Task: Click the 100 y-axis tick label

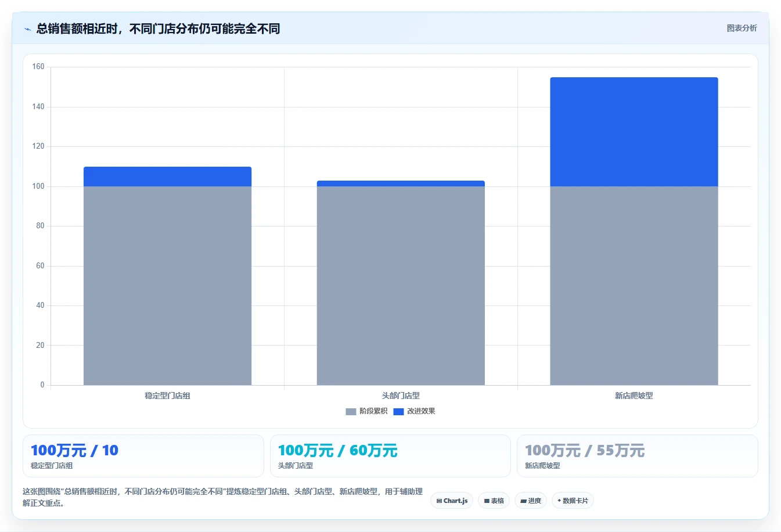Action: pos(38,186)
